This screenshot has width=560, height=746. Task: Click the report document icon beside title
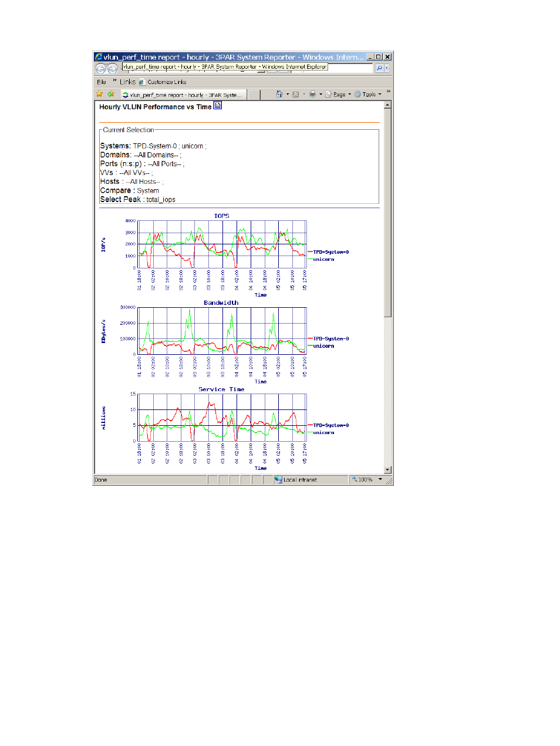[x=218, y=106]
